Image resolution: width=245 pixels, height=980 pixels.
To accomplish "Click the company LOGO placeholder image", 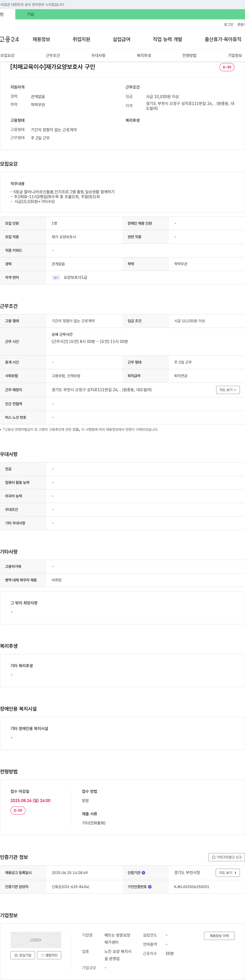I will pos(36,940).
